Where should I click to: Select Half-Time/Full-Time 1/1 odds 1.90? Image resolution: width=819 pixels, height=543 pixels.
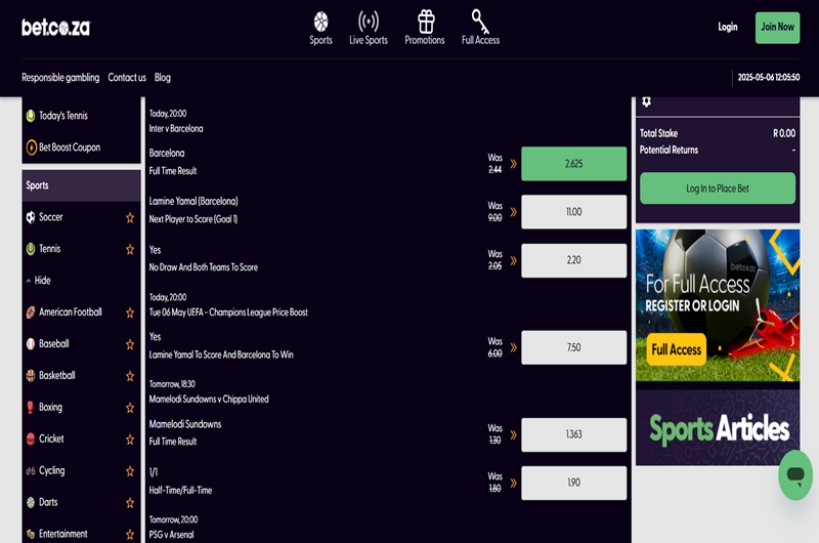(x=574, y=482)
